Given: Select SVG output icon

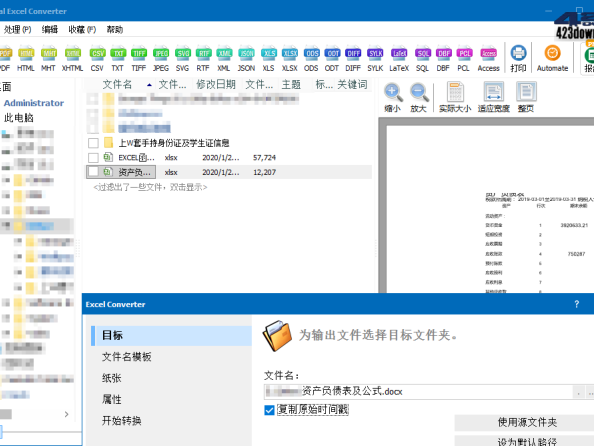Looking at the screenshot, I should click(183, 58).
